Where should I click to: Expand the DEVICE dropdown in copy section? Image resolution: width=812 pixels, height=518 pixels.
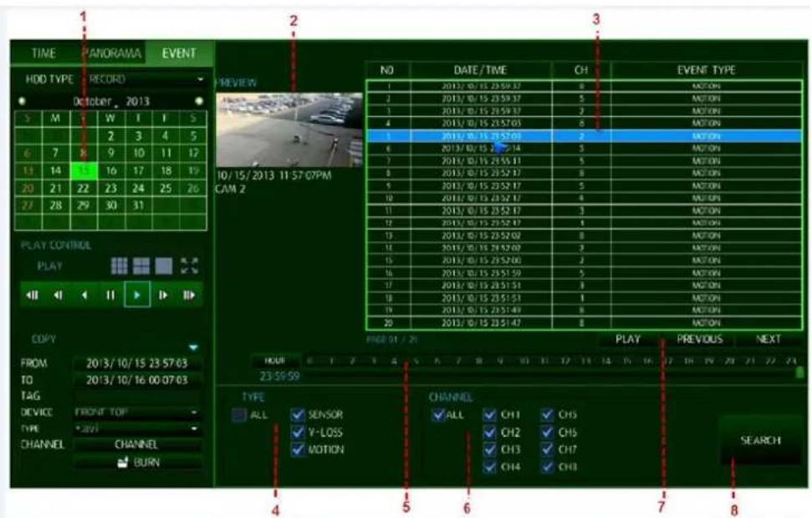tap(136, 412)
